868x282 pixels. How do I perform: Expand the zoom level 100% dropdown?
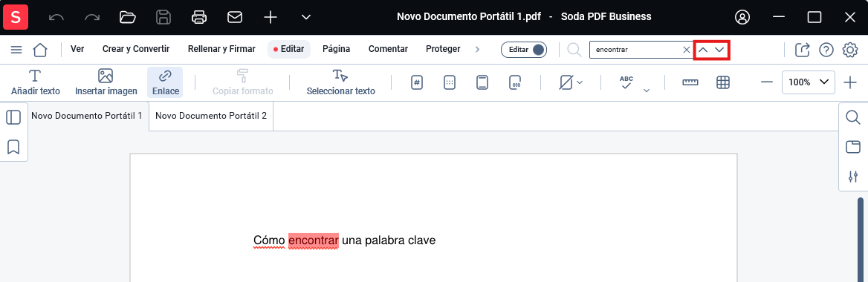[x=809, y=82]
